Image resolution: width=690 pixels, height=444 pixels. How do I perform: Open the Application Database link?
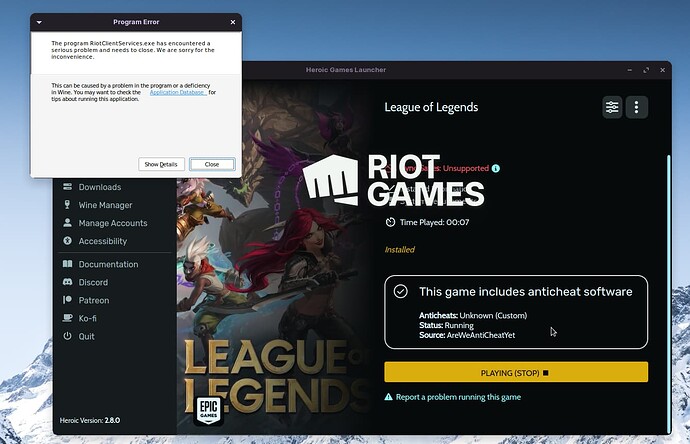pos(178,92)
